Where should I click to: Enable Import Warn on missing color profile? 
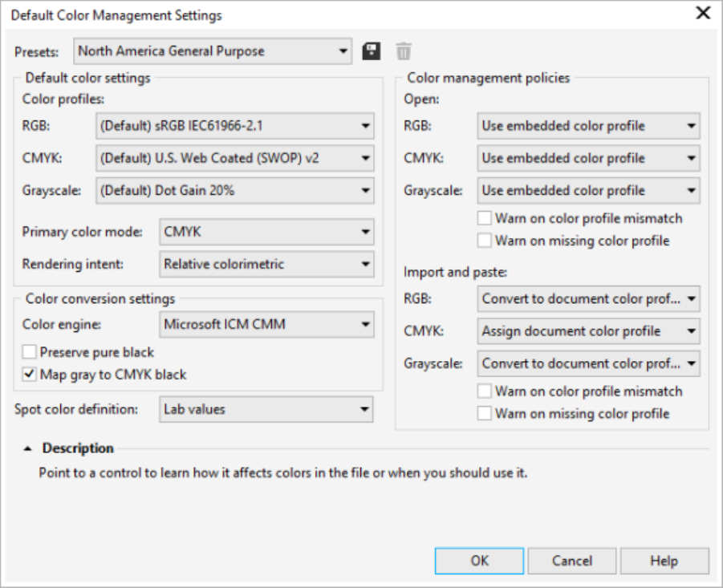coord(484,414)
